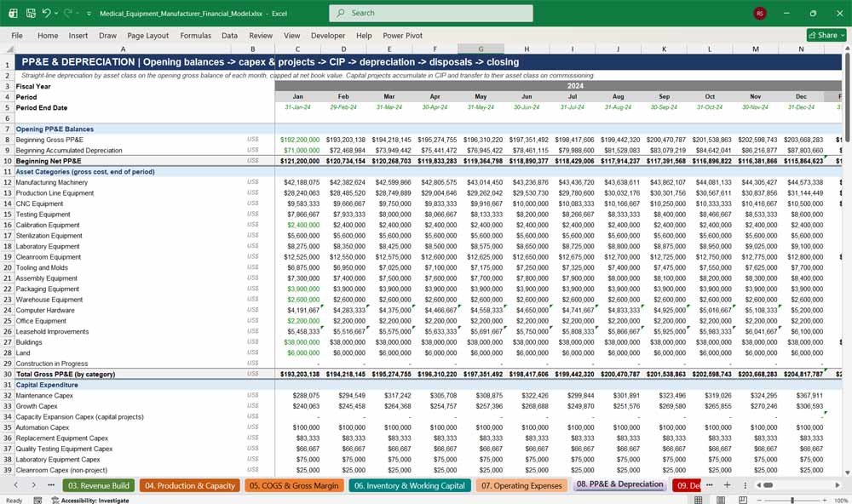Switch to Page Break Preview icon
Image resolution: width=852 pixels, height=504 pixels.
pos(743,501)
